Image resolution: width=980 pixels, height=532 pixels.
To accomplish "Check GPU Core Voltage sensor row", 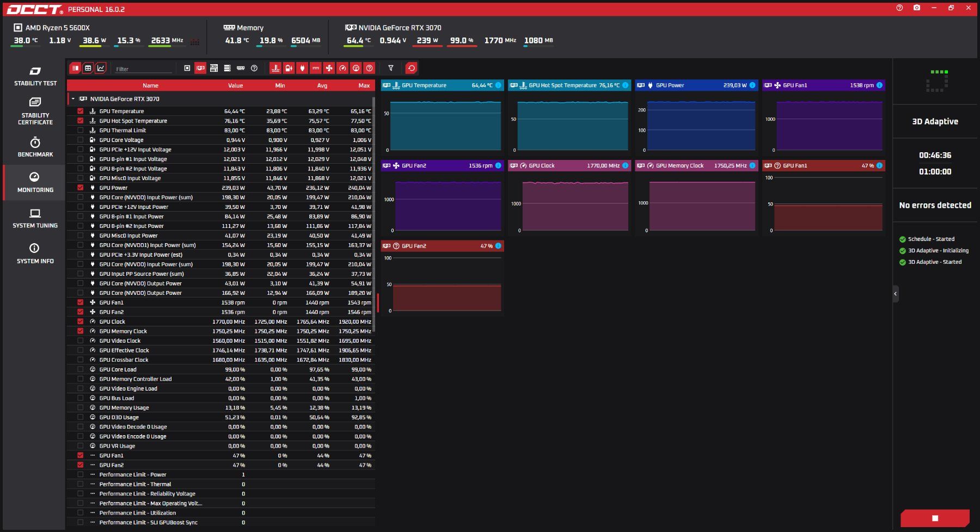I will 81,140.
